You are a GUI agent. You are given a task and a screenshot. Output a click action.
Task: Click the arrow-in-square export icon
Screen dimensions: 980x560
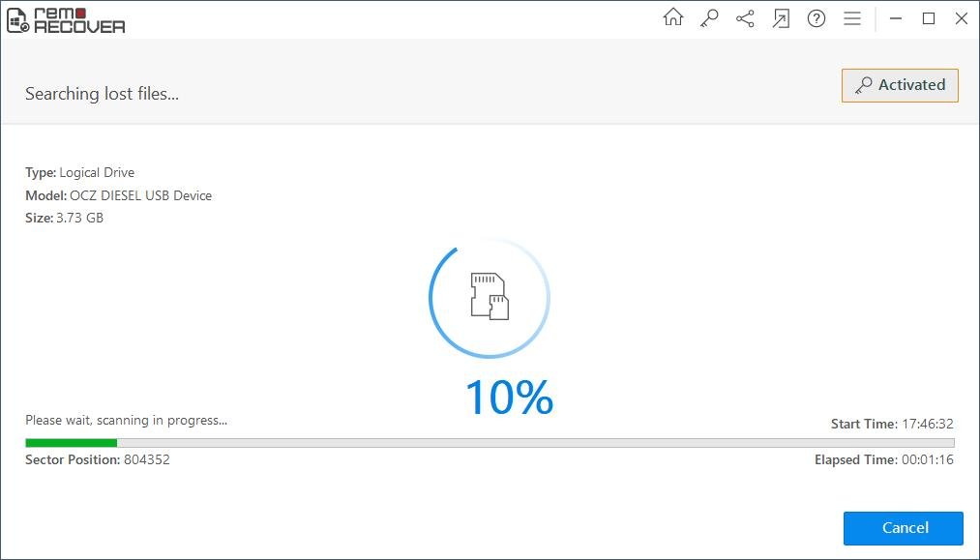pyautogui.click(x=781, y=18)
